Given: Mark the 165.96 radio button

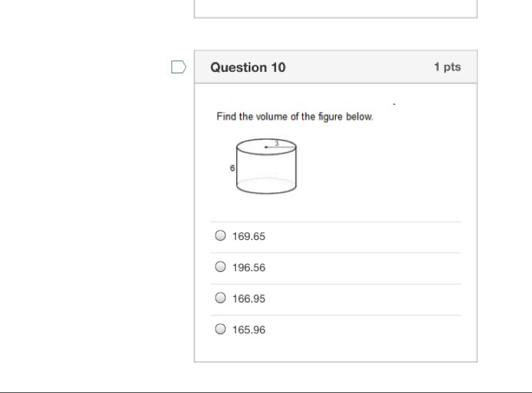Looking at the screenshot, I should pos(220,329).
